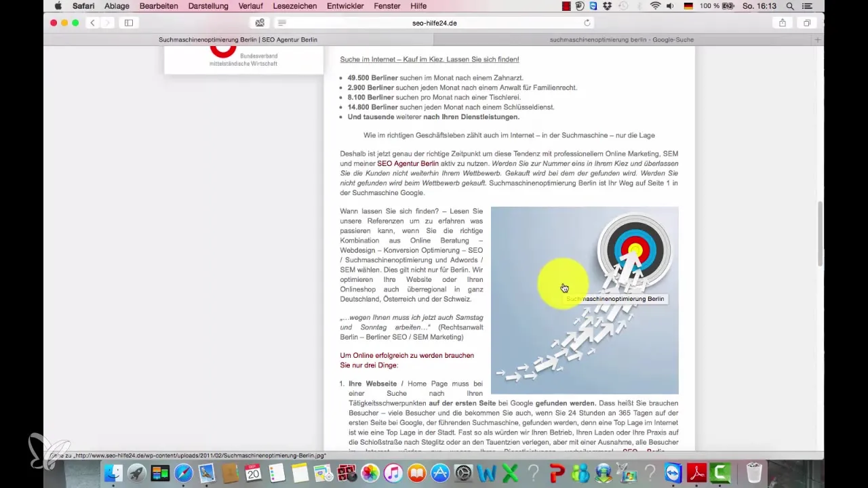Click the page vertical scrollbar thumb

click(821, 234)
